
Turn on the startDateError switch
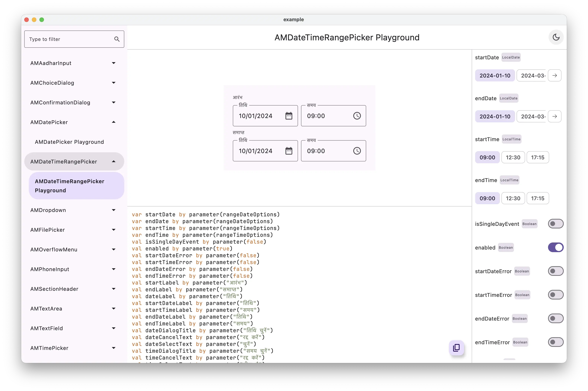click(x=556, y=271)
